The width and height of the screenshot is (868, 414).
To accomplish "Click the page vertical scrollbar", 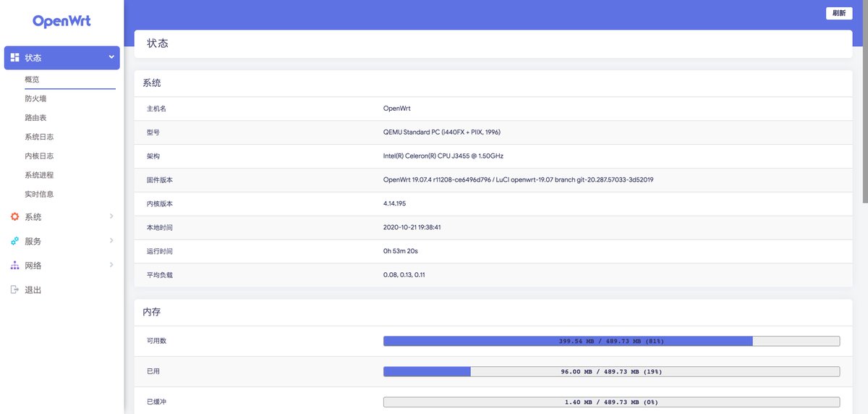I will coord(865,101).
